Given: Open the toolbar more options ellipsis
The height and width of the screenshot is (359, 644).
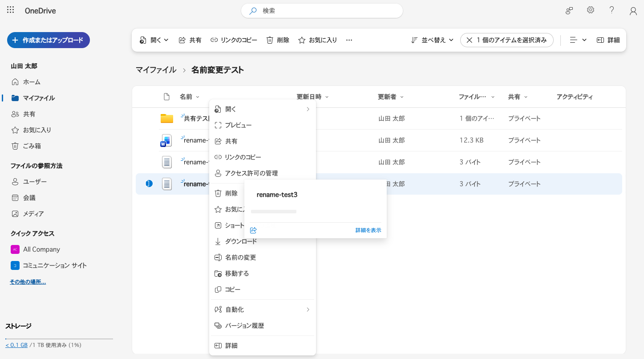Looking at the screenshot, I should pyautogui.click(x=349, y=40).
